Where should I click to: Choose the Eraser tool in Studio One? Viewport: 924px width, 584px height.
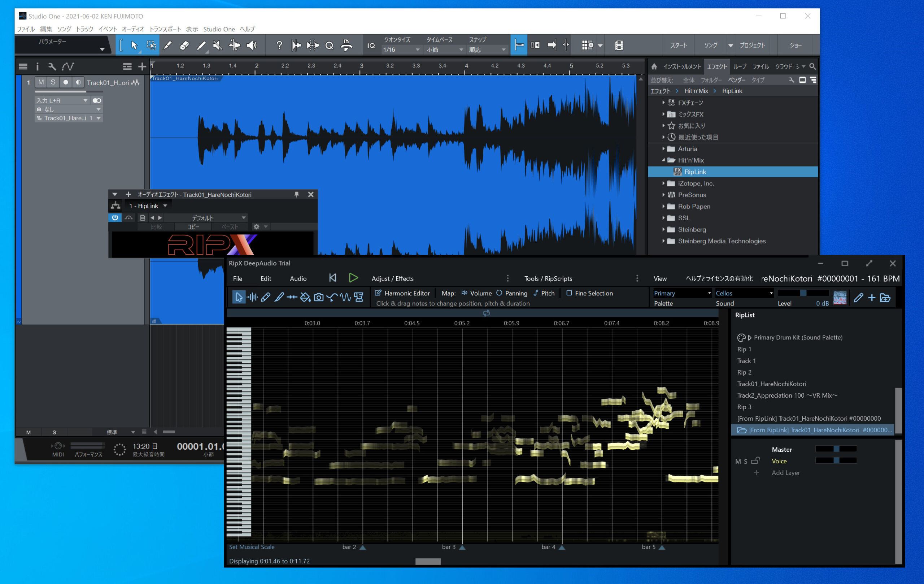tap(184, 45)
